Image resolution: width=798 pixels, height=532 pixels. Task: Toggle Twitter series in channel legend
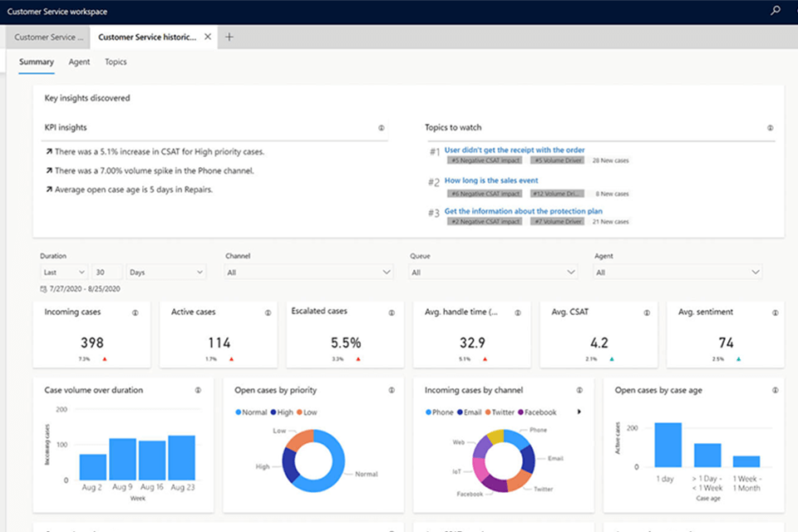[x=500, y=412]
